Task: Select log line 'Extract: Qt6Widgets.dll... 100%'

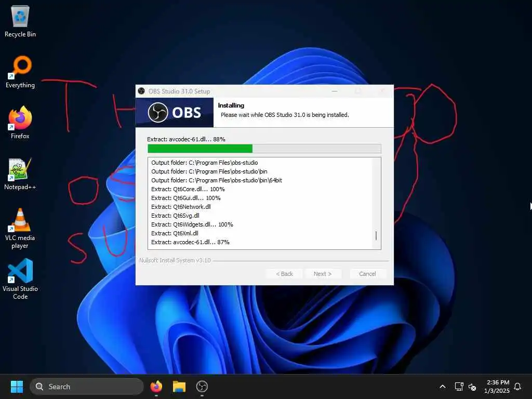Action: [x=192, y=224]
